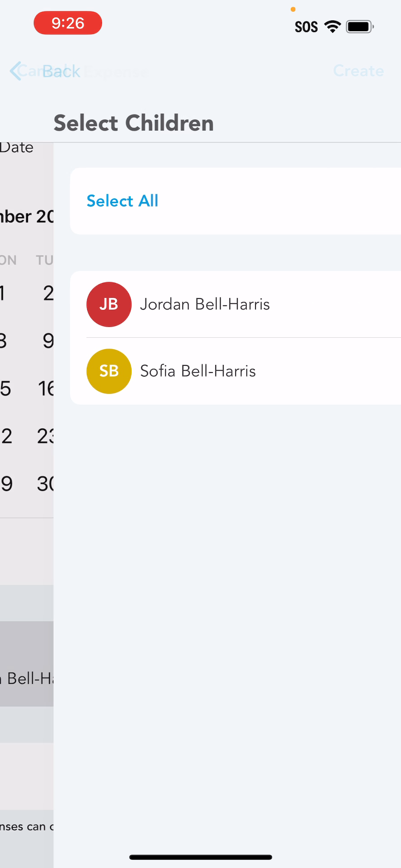Tap the partially hidden Bell-Harris row behind

point(27,678)
